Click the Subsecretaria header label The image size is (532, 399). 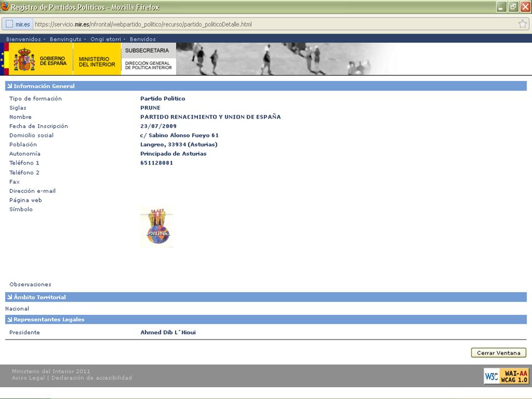click(147, 50)
